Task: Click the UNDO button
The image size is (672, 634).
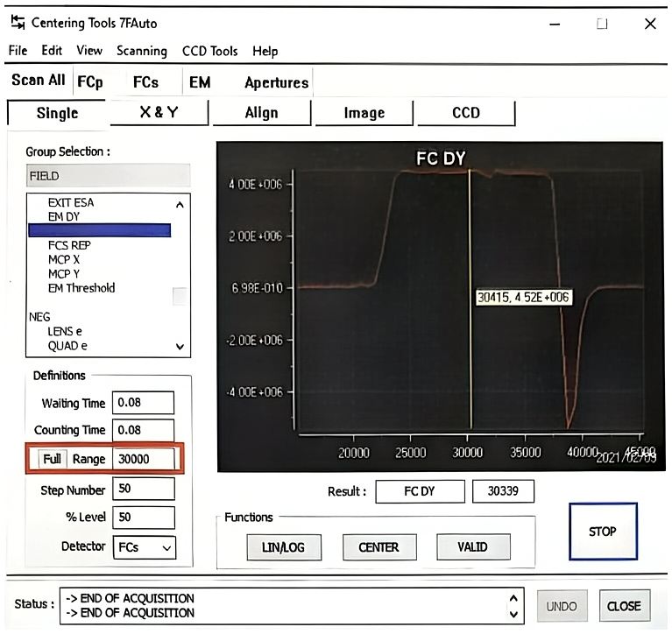Action: point(562,606)
